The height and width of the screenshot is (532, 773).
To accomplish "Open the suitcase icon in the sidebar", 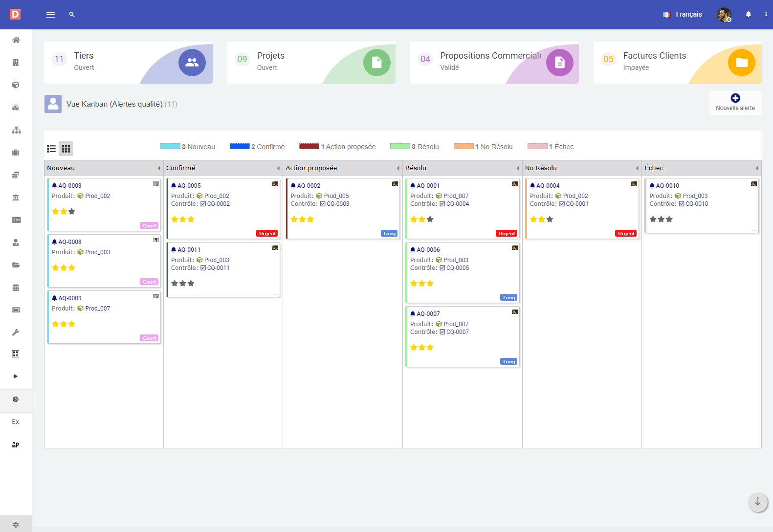I will point(16,153).
